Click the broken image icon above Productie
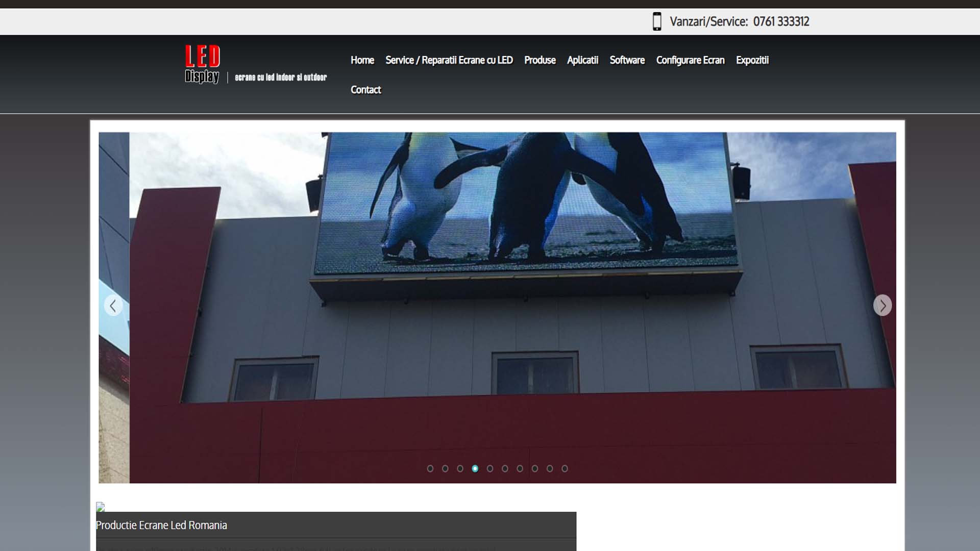This screenshot has width=980, height=551. pyautogui.click(x=101, y=507)
